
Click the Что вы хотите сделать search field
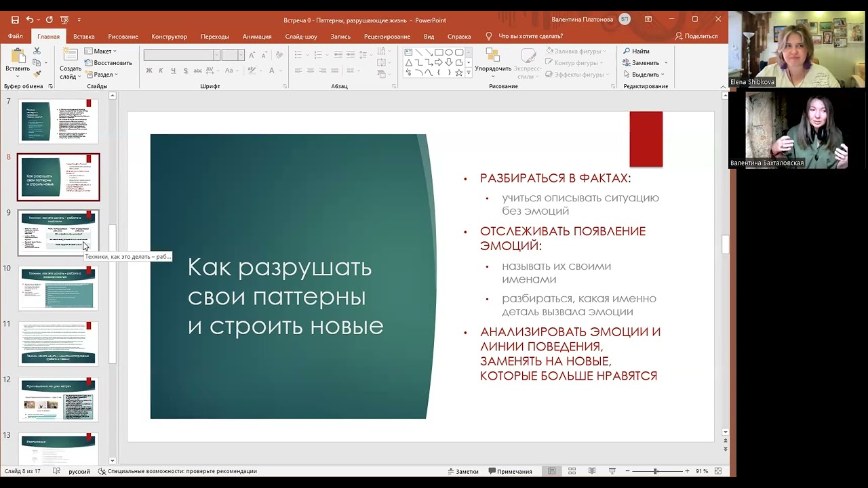(530, 37)
